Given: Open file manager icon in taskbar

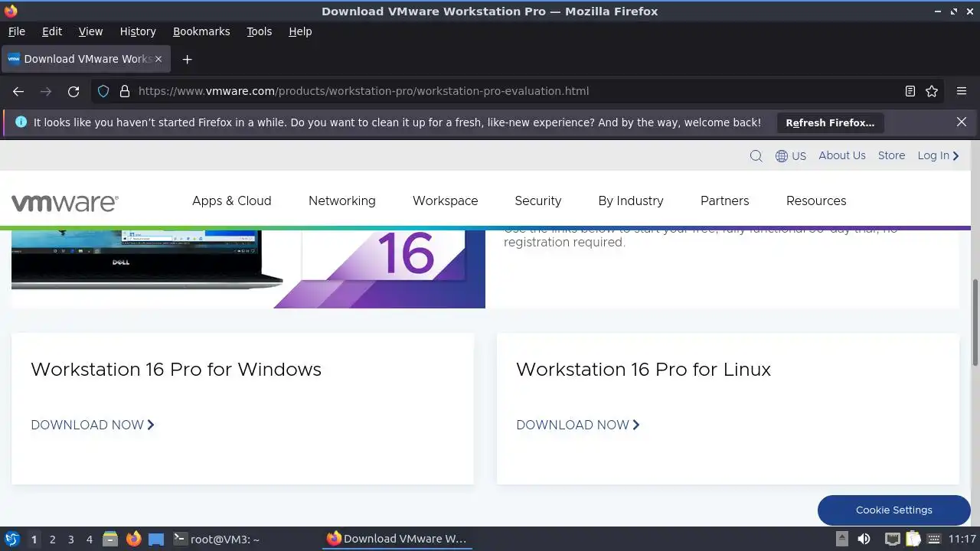Looking at the screenshot, I should 110,539.
